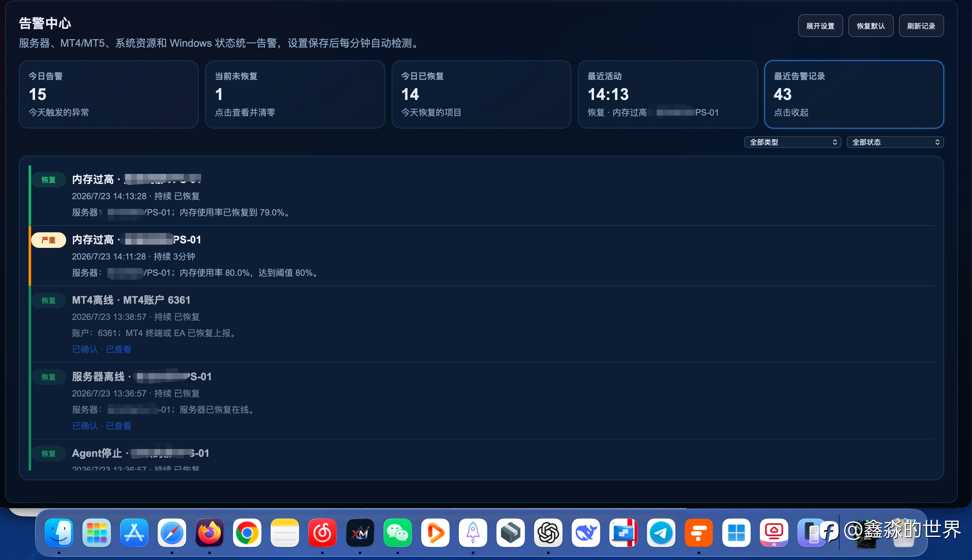Viewport: 972px width, 560px height.
Task: Launch Telegram from the dock
Action: pos(661,533)
